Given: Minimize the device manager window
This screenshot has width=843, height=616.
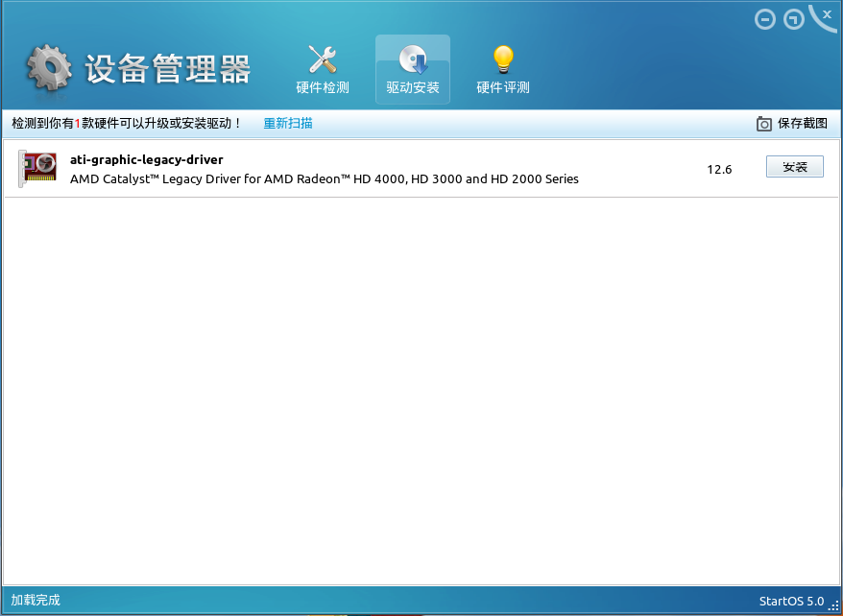Looking at the screenshot, I should (x=764, y=20).
